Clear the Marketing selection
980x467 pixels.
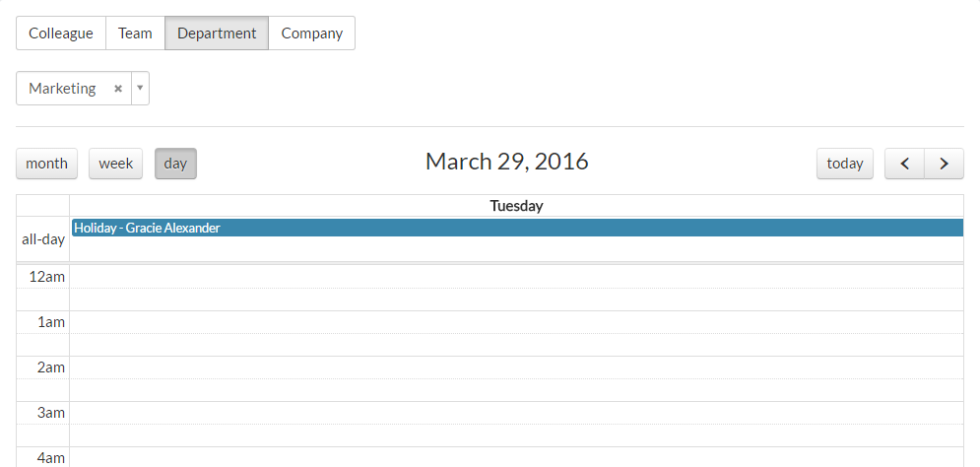[x=118, y=89]
